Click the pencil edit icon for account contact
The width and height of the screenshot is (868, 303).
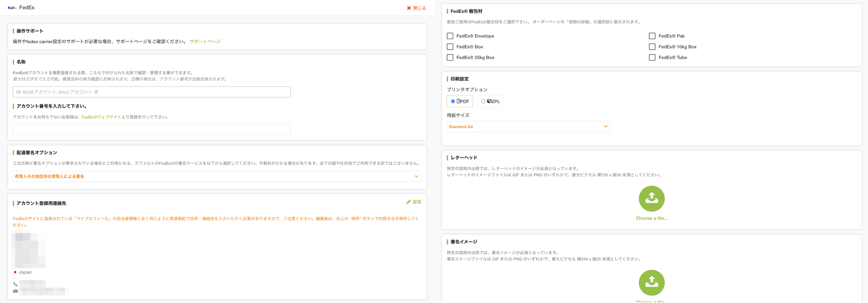(x=408, y=202)
